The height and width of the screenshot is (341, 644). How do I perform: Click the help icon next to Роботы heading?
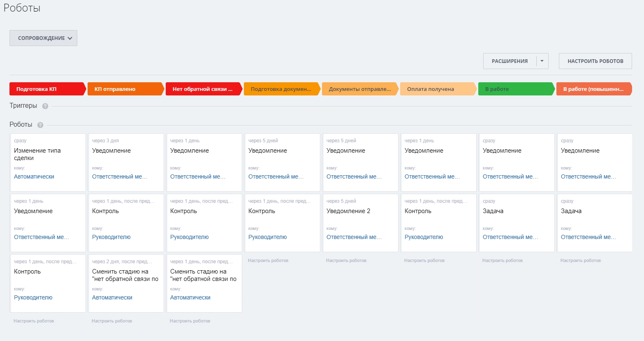pos(40,125)
